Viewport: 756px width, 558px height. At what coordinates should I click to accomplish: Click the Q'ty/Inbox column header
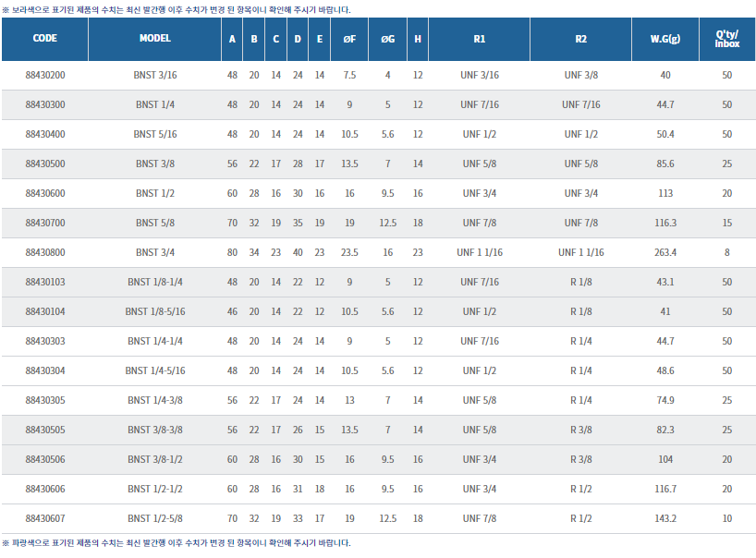(727, 40)
